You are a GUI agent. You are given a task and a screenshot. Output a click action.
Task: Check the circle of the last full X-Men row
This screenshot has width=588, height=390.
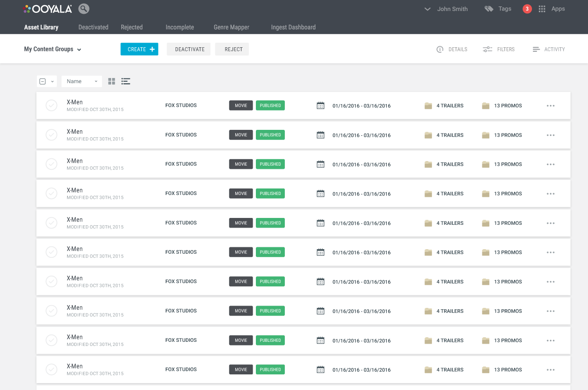pyautogui.click(x=51, y=369)
